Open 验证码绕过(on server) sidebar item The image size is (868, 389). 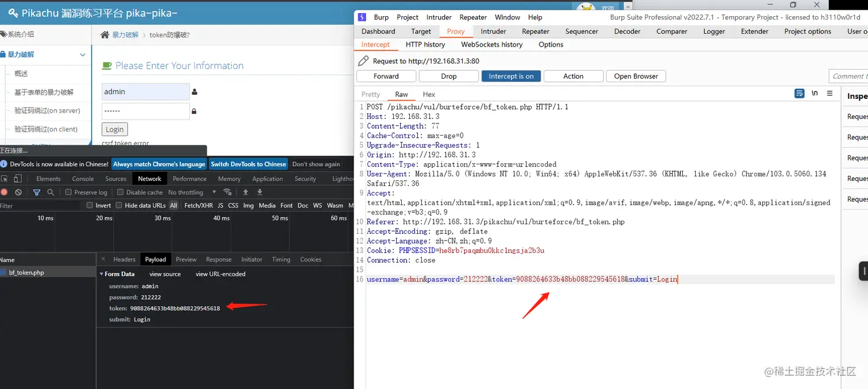click(x=48, y=110)
